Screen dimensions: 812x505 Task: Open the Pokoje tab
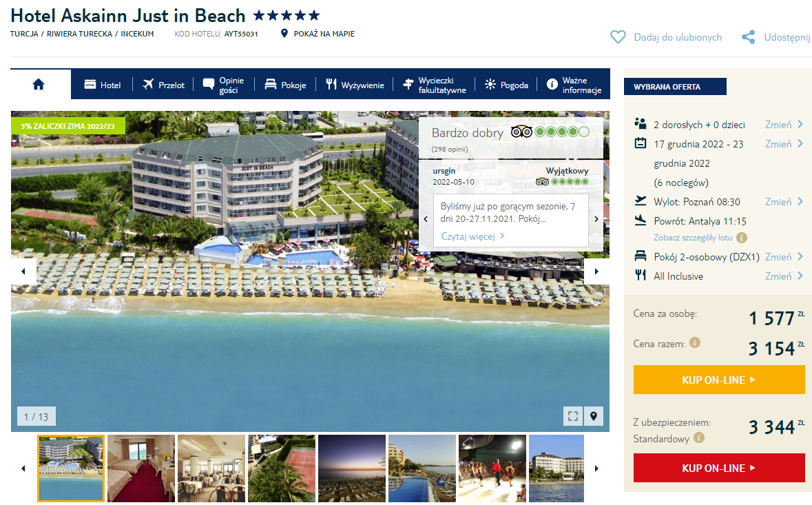click(285, 85)
